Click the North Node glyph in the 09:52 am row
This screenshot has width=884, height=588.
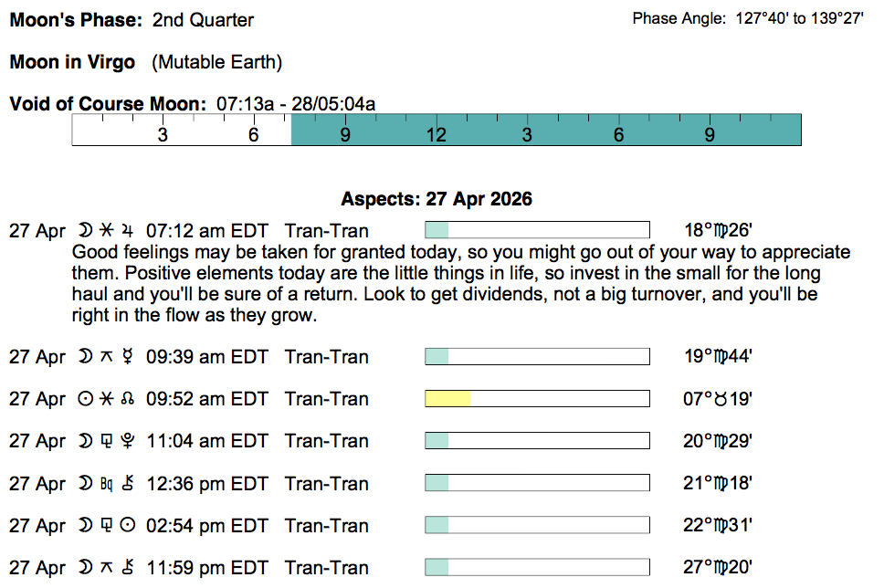tap(127, 399)
